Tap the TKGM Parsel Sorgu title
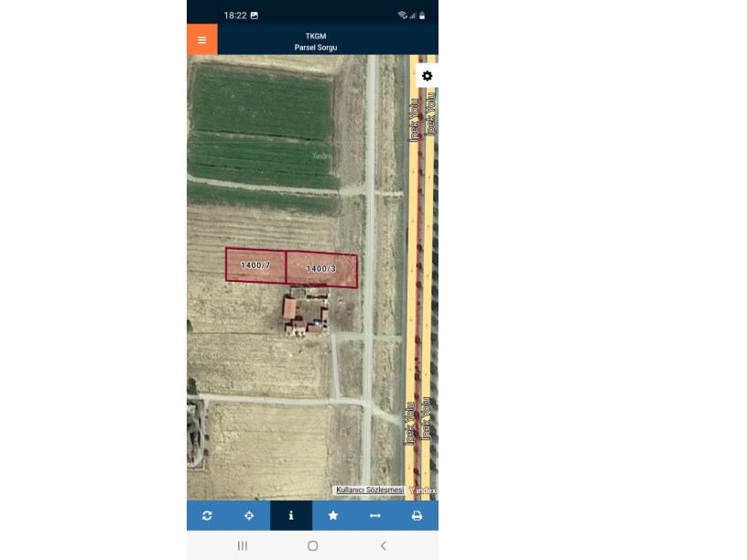 (x=316, y=41)
